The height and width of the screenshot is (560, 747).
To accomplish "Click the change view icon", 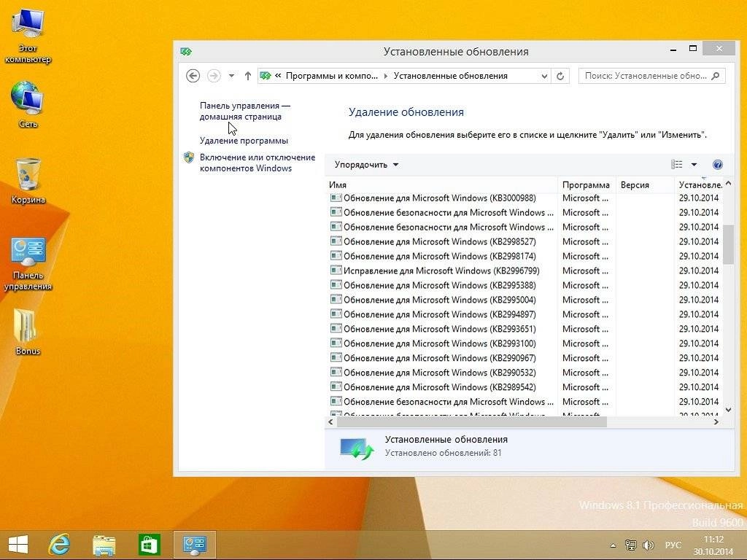I will tap(676, 165).
